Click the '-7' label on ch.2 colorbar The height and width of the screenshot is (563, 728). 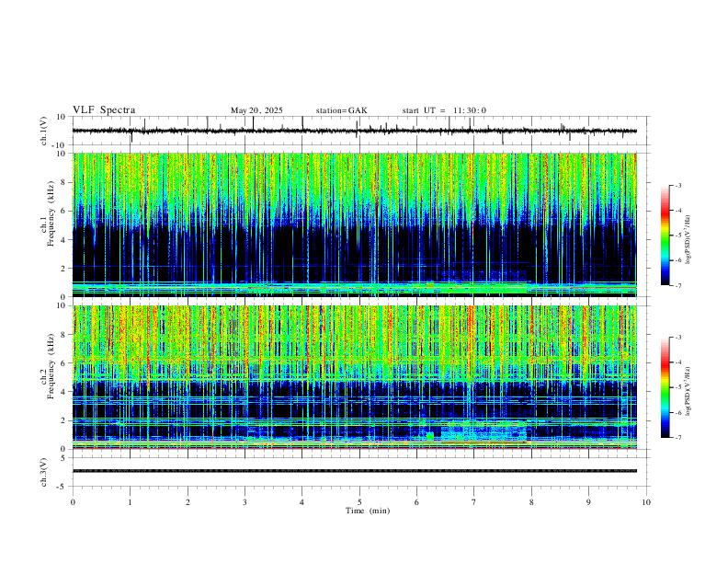coord(677,437)
